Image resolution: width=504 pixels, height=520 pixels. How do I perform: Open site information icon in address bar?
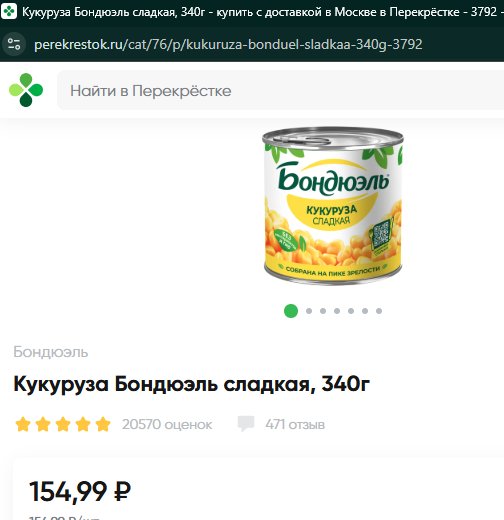pos(14,44)
